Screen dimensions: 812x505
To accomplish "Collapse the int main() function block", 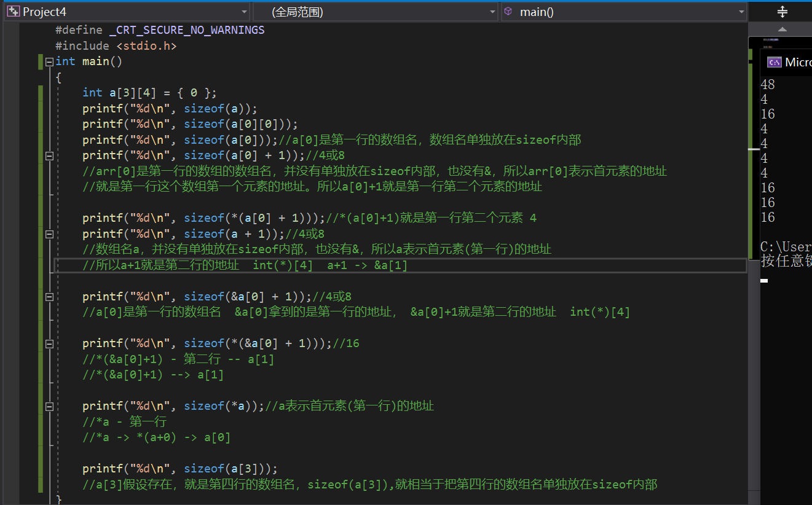I will click(49, 61).
